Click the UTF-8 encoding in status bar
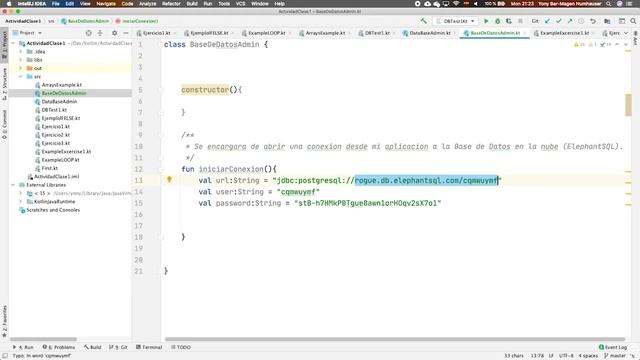The image size is (640, 360). pyautogui.click(x=567, y=356)
